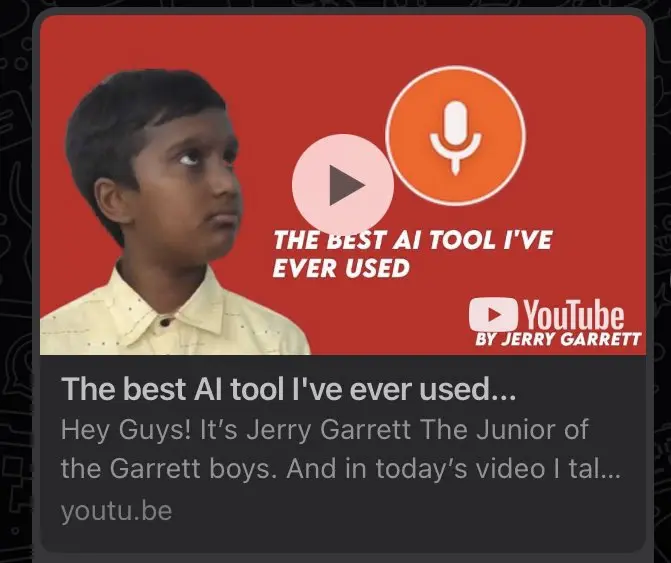The width and height of the screenshot is (671, 563).
Task: Click the white microphone glyph inside orange circle
Action: 456,137
